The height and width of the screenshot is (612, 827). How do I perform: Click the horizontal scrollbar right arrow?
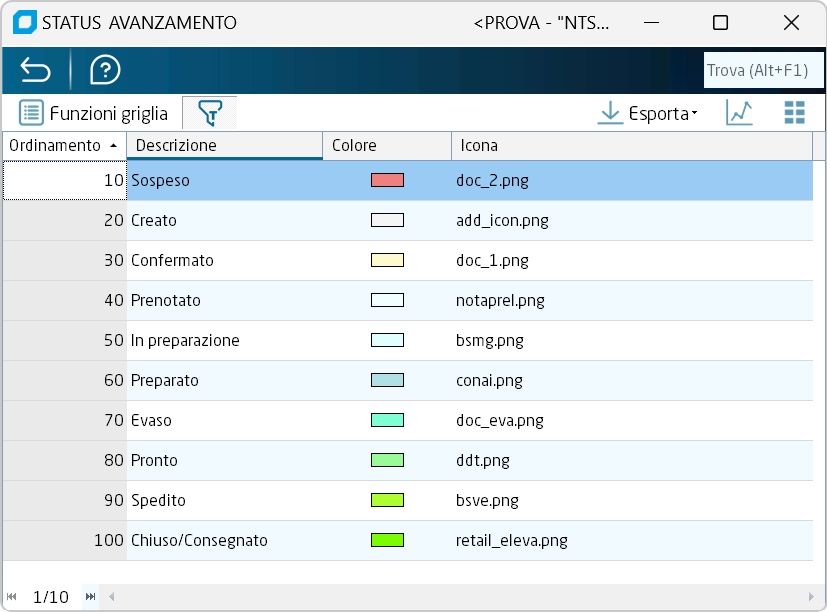[811, 597]
